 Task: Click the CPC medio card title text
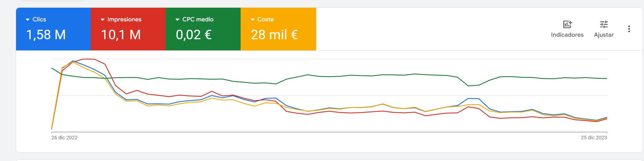tap(198, 20)
